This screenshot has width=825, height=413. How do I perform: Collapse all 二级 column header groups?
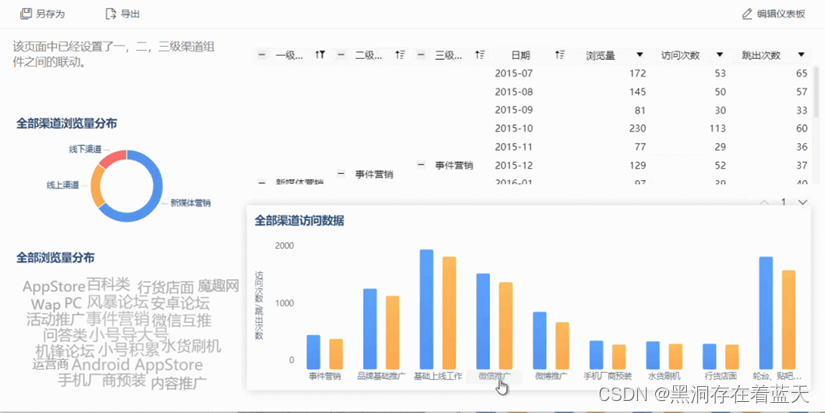pos(341,55)
